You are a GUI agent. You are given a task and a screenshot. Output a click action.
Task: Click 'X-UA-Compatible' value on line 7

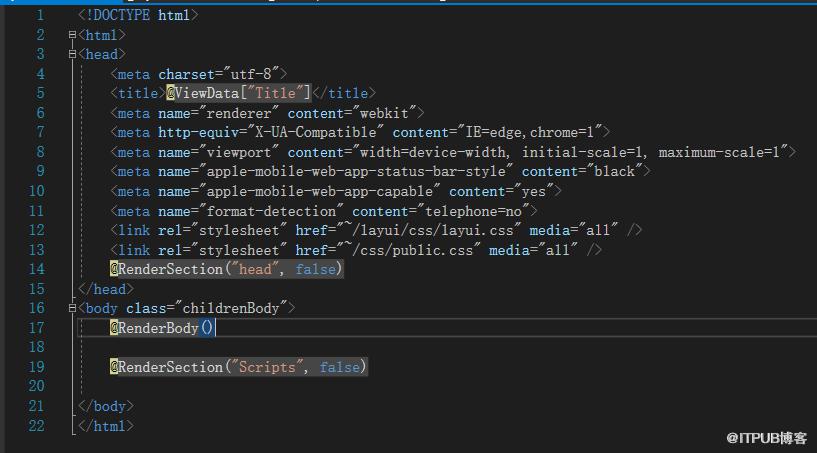tap(316, 132)
